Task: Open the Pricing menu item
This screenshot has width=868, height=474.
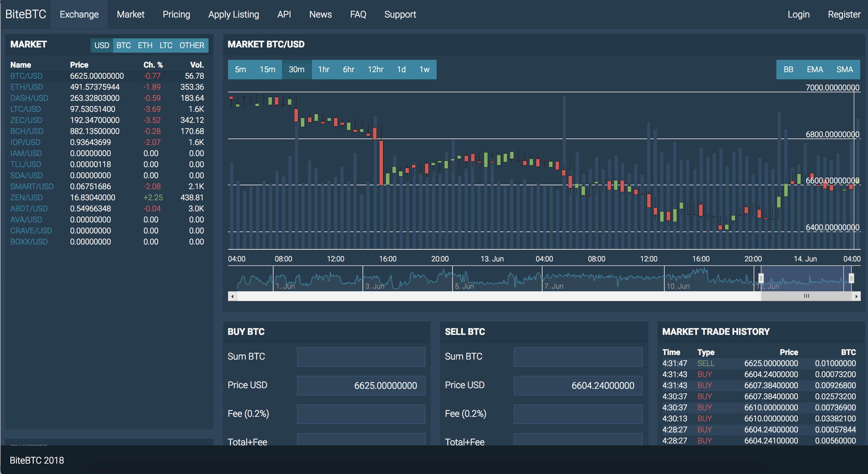Action: tap(176, 15)
